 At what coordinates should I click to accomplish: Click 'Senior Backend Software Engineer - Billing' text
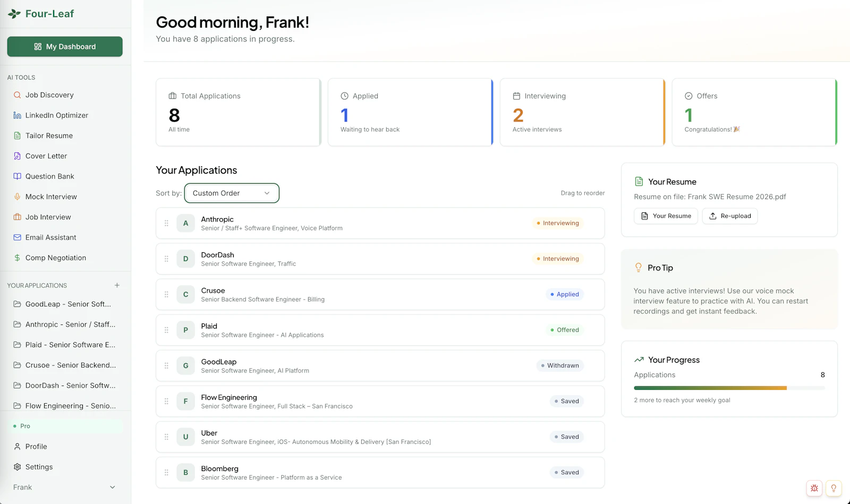[263, 300]
